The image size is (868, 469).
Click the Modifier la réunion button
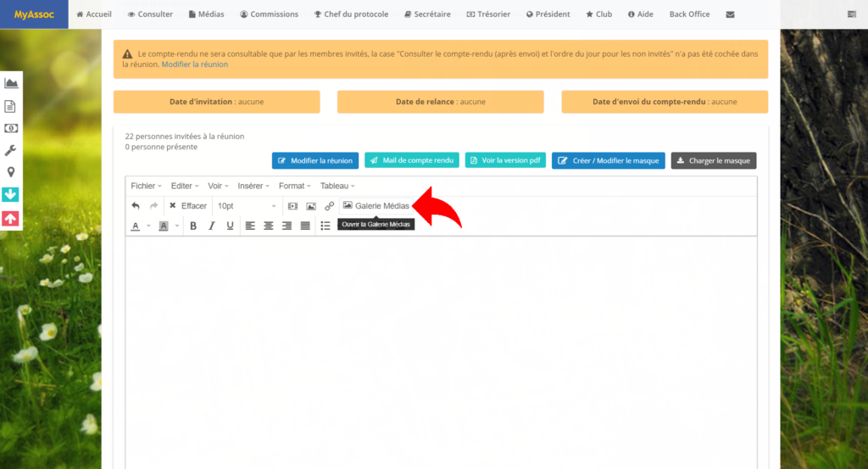coord(315,160)
